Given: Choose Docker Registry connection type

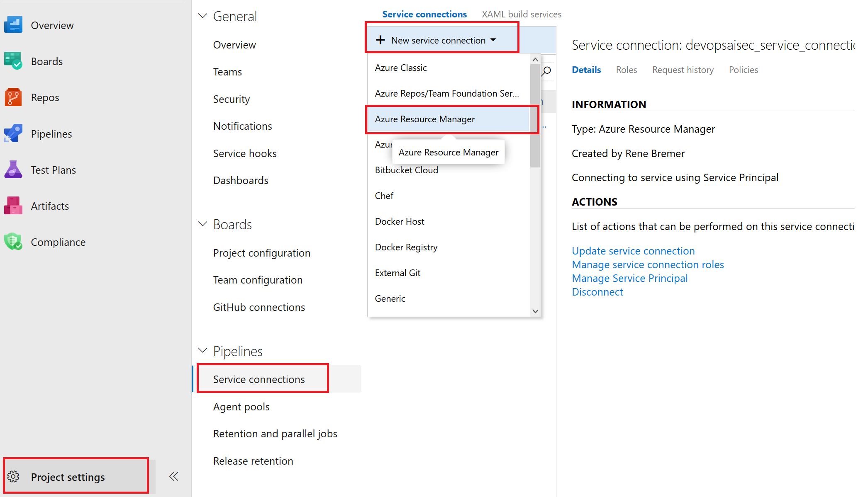Looking at the screenshot, I should pos(406,247).
